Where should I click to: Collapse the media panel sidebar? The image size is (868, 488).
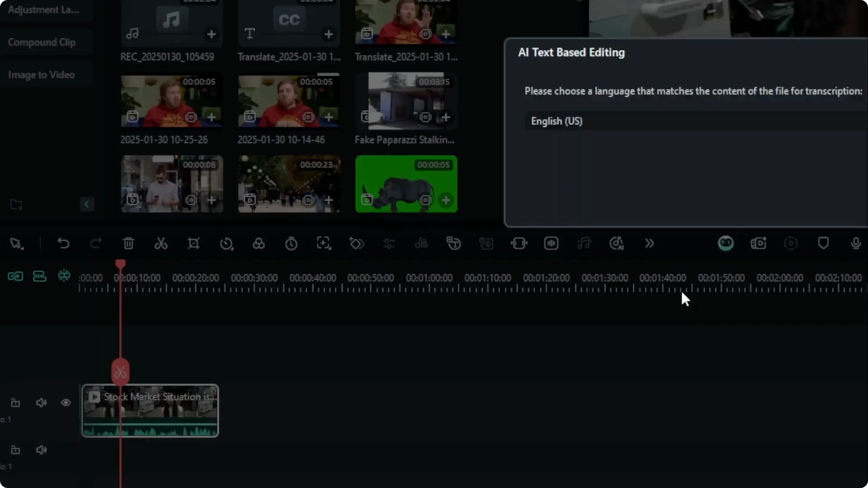(87, 204)
